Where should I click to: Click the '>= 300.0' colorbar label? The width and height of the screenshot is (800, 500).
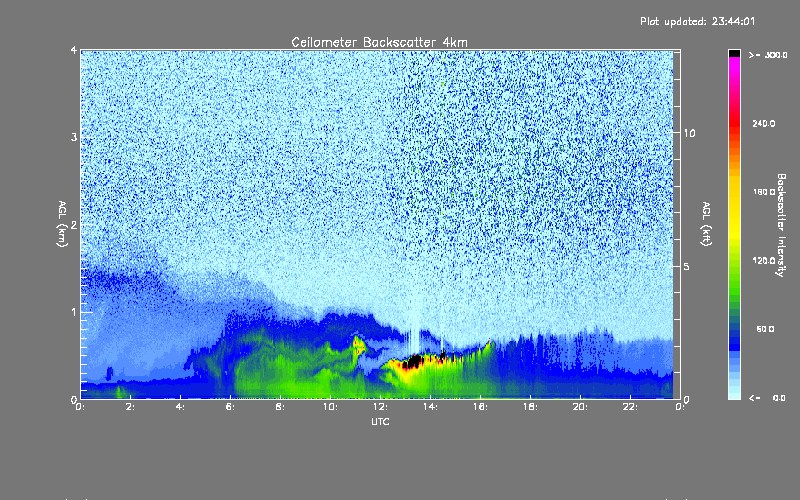click(768, 55)
